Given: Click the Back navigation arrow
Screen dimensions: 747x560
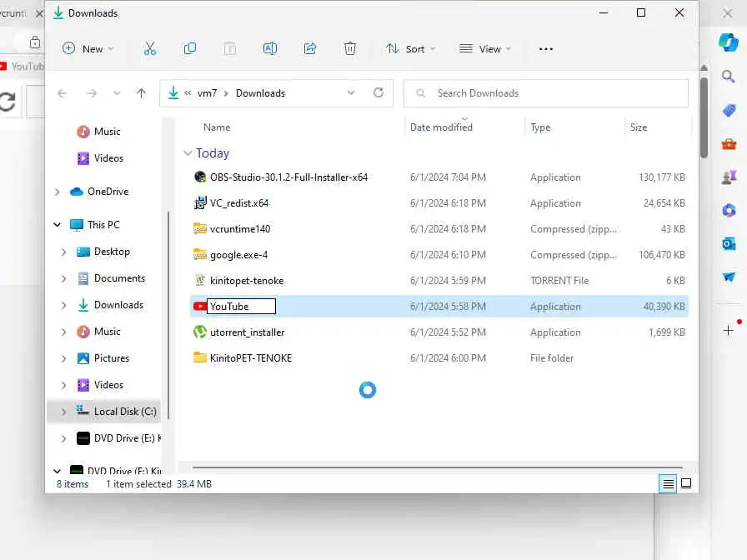Looking at the screenshot, I should coord(62,93).
